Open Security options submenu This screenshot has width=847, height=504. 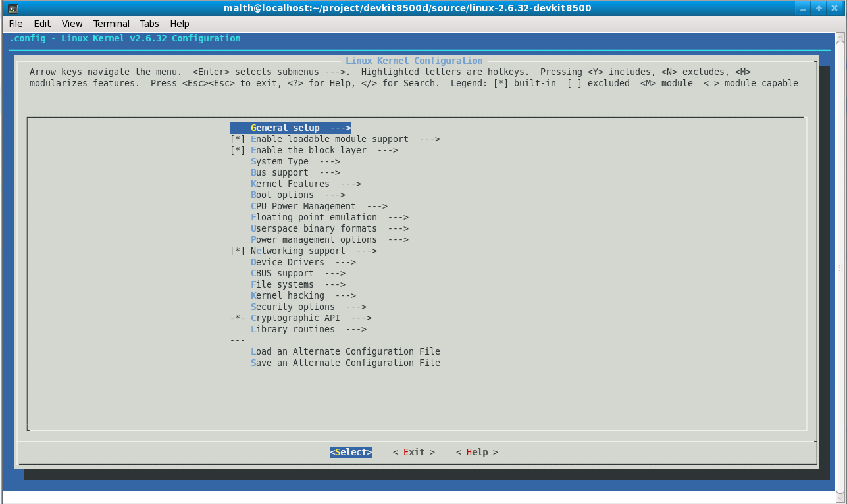pyautogui.click(x=309, y=307)
